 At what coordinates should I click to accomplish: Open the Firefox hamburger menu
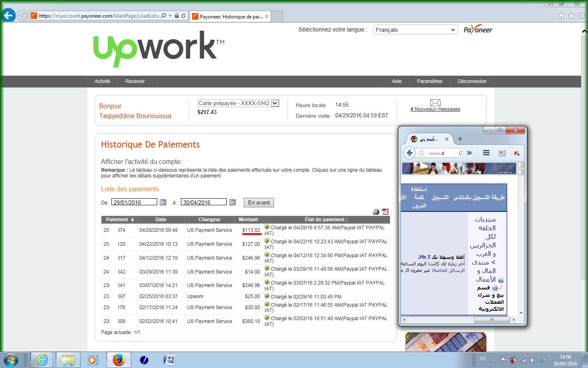click(486, 153)
